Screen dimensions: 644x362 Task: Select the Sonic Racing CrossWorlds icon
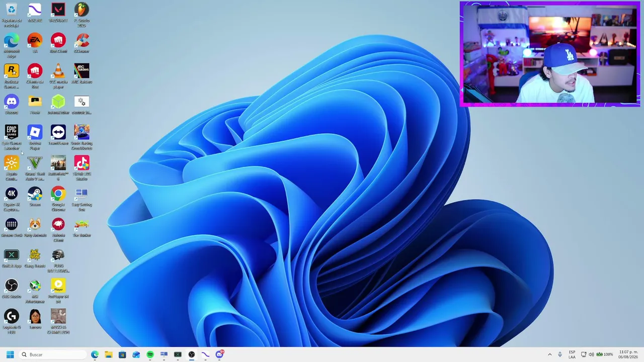pyautogui.click(x=82, y=138)
